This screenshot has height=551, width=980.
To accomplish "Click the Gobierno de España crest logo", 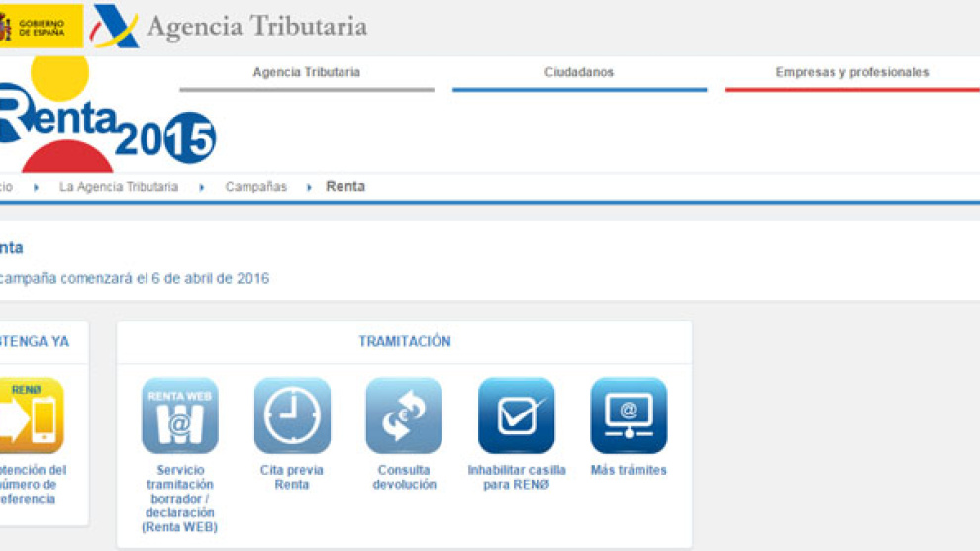I will [x=40, y=26].
